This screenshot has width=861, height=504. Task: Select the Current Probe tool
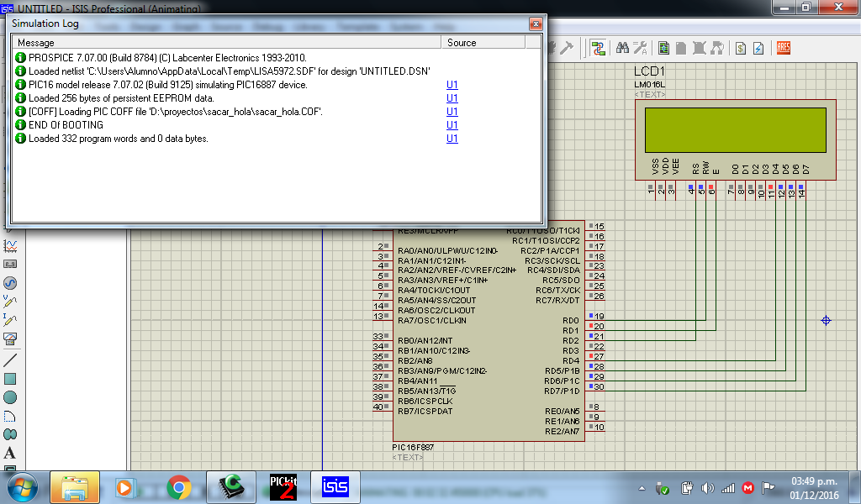coord(10,320)
